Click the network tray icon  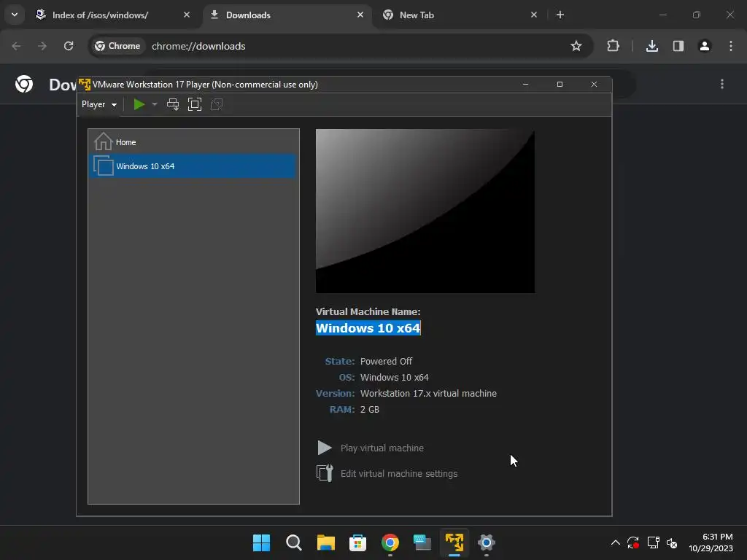(x=653, y=542)
